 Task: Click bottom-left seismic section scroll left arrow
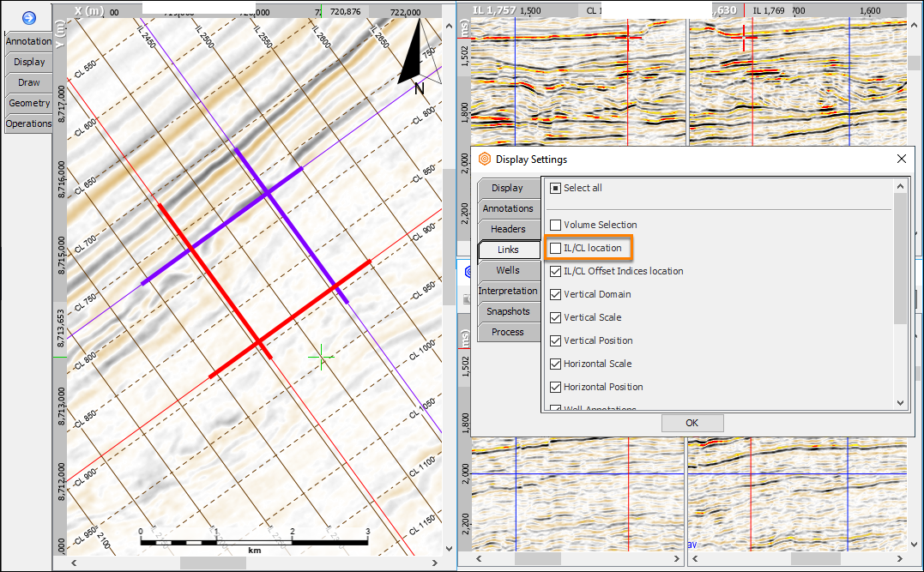479,558
